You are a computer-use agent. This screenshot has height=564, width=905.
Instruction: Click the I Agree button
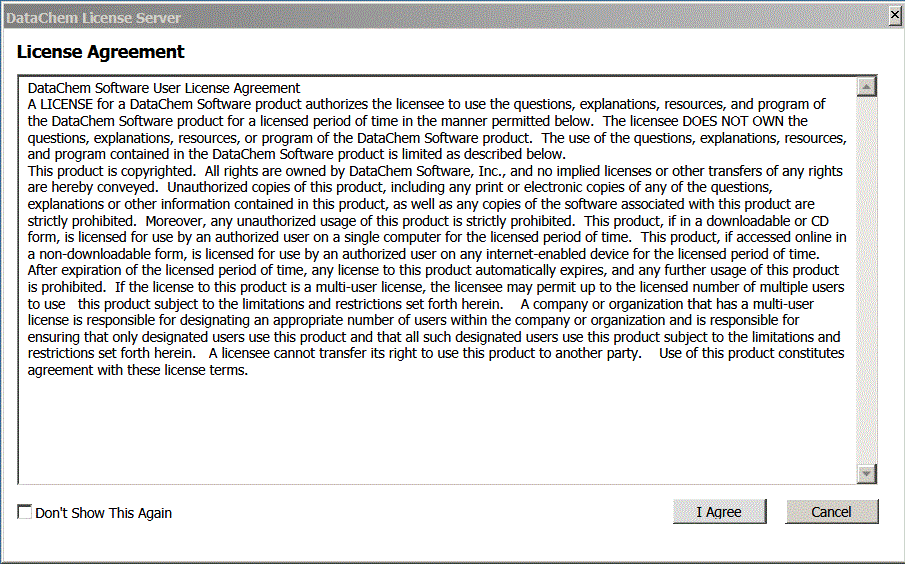coord(719,511)
